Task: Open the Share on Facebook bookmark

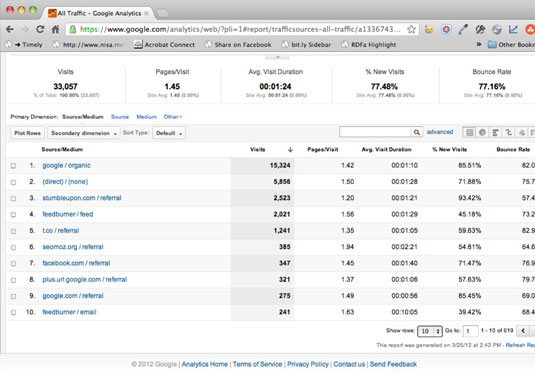Action: [238, 45]
